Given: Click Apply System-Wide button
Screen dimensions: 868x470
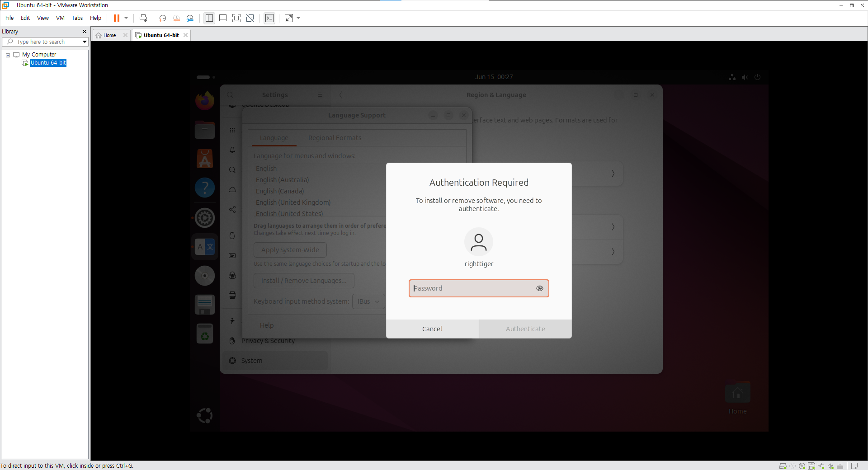Looking at the screenshot, I should 290,250.
